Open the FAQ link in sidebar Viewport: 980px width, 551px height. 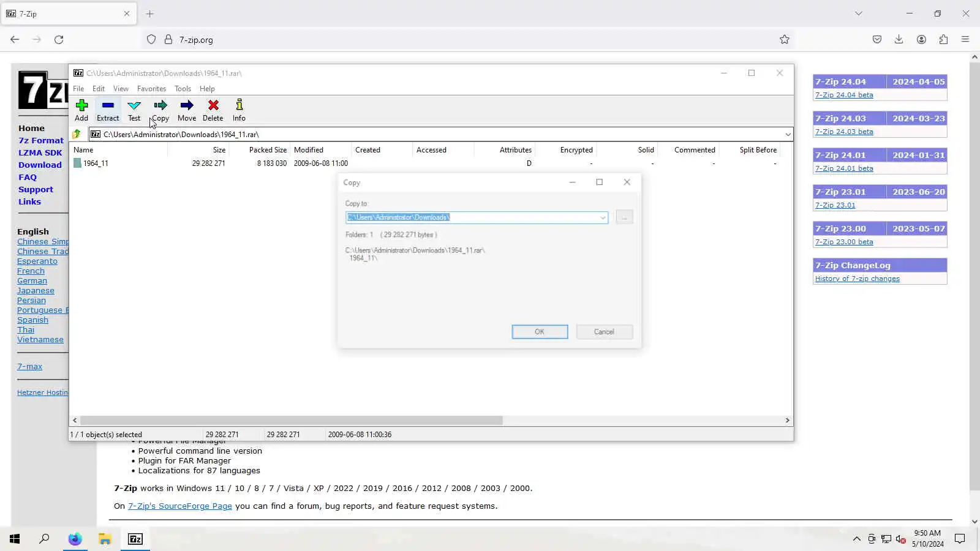[28, 178]
